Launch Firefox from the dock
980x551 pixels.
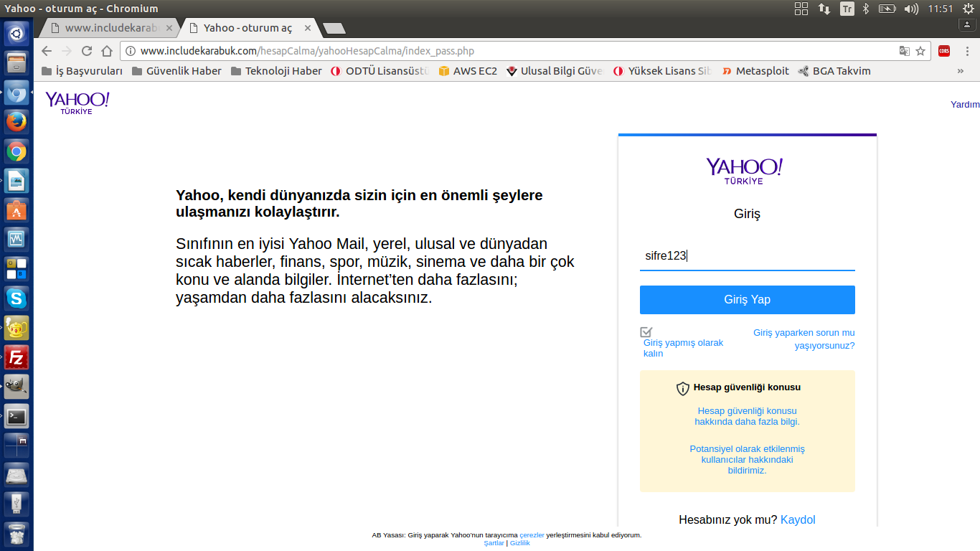click(x=17, y=122)
